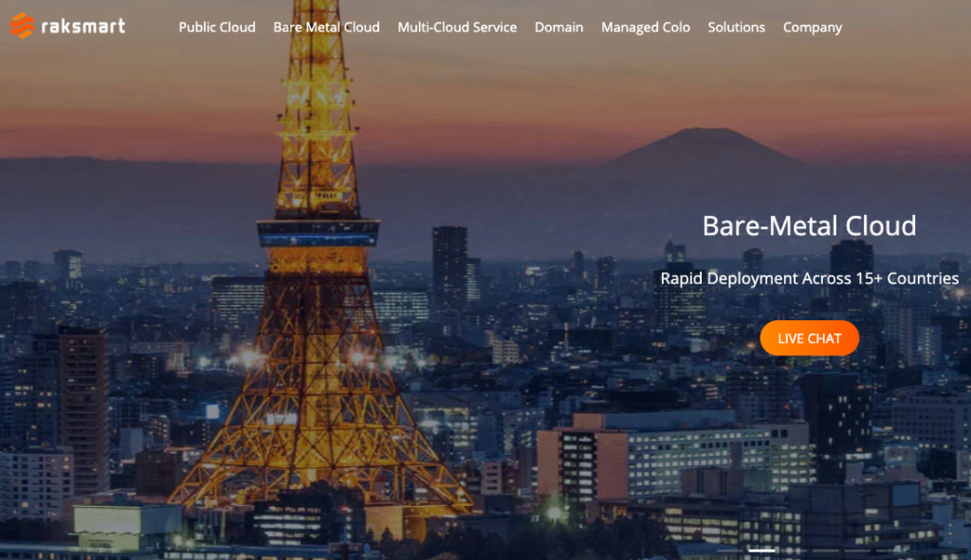Screen dimensions: 971x560
Task: Expand the Solutions navigation item
Action: [x=736, y=27]
